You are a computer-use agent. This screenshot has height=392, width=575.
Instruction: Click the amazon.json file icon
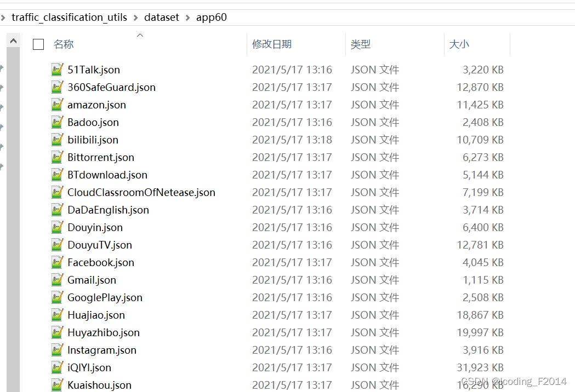(x=57, y=105)
